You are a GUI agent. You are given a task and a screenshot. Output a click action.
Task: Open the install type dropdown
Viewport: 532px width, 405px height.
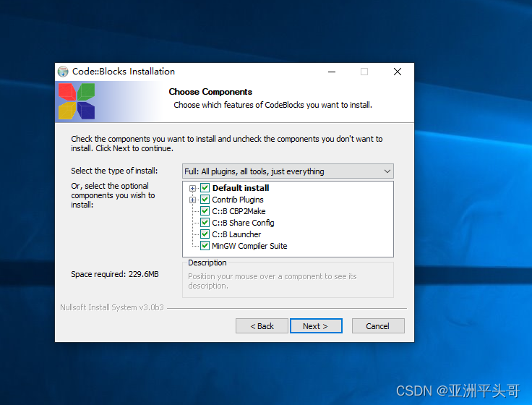click(x=288, y=171)
